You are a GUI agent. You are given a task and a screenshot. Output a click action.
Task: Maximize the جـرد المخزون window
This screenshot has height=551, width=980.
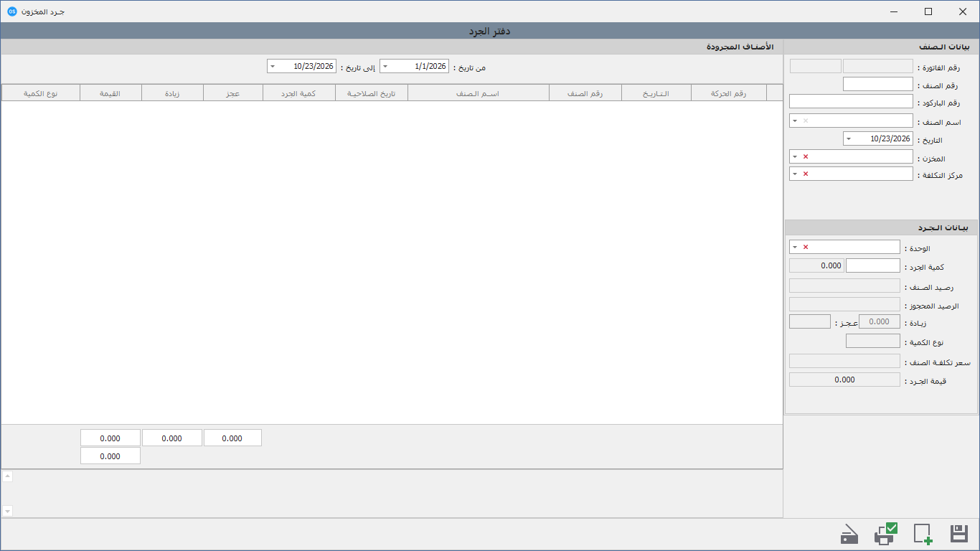(x=928, y=11)
